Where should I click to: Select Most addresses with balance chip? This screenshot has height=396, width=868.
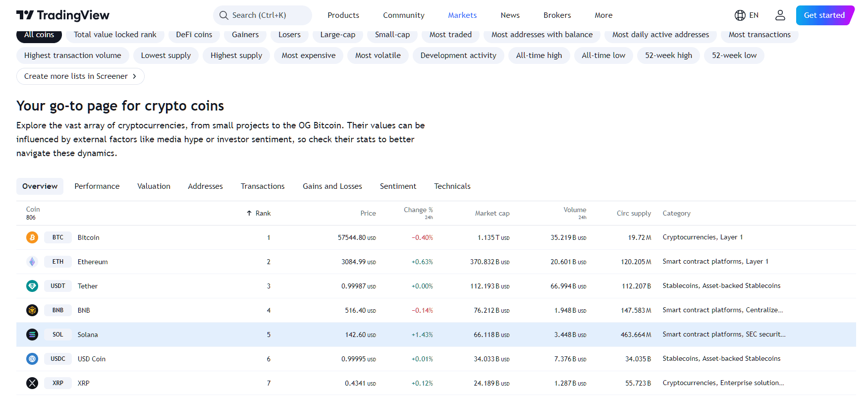[542, 35]
